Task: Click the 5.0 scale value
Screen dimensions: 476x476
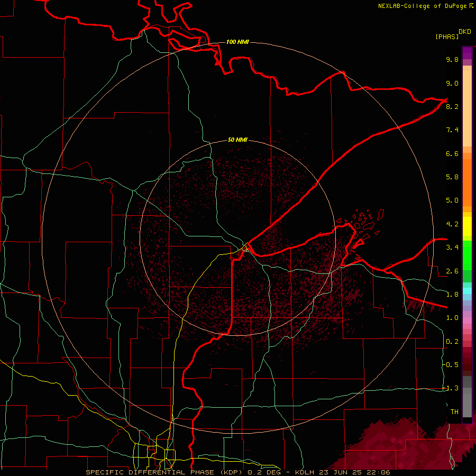Action: pos(452,200)
